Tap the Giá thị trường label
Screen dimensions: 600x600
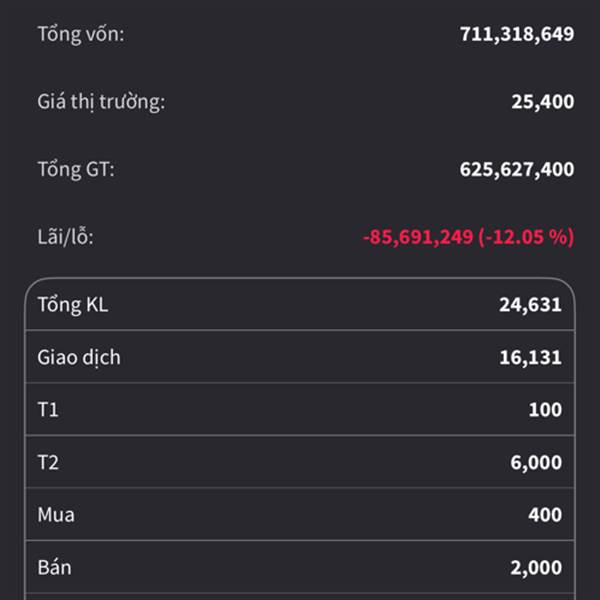click(x=101, y=101)
